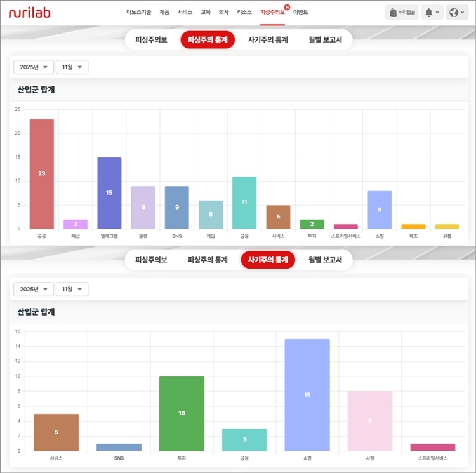
Task: Click the blue 텔레그램 bar showing 15
Action: coord(109,192)
